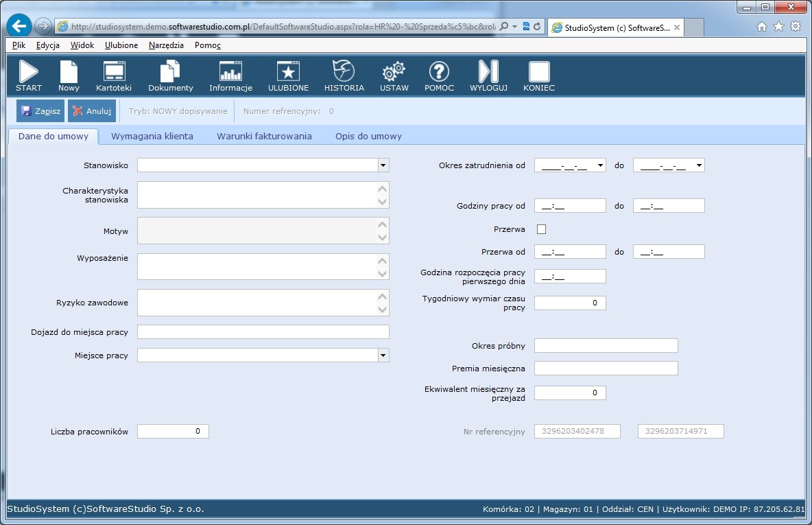The image size is (812, 525).
Task: Open the Narzędzia menu
Action: coord(166,45)
